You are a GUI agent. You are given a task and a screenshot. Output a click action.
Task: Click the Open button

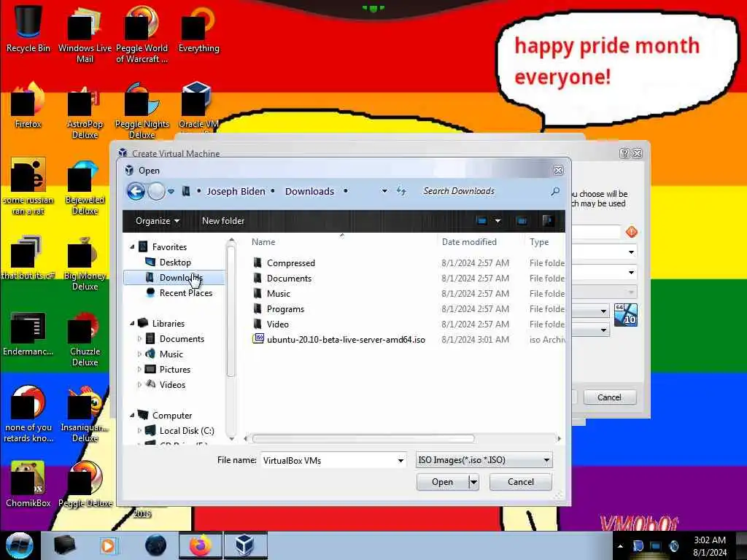[x=443, y=482]
